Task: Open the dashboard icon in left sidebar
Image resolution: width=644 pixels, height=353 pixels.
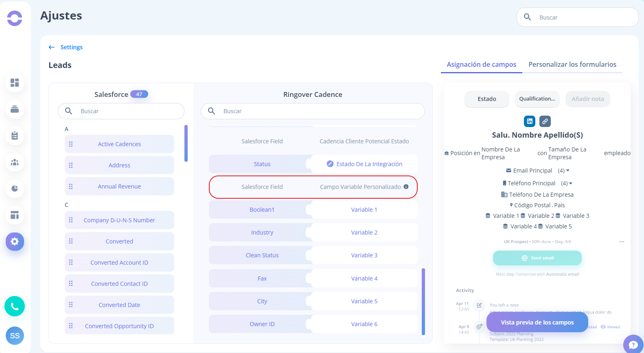Action: tap(15, 83)
